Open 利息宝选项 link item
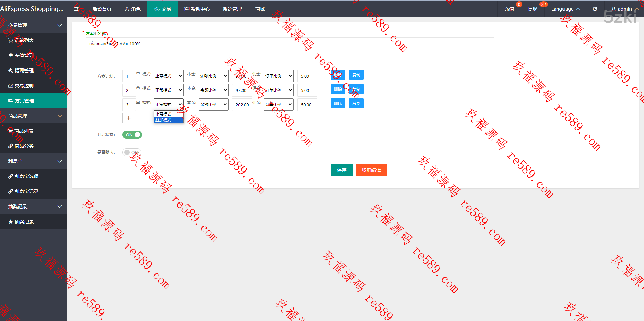Viewport: 644px width, 321px height. click(26, 176)
